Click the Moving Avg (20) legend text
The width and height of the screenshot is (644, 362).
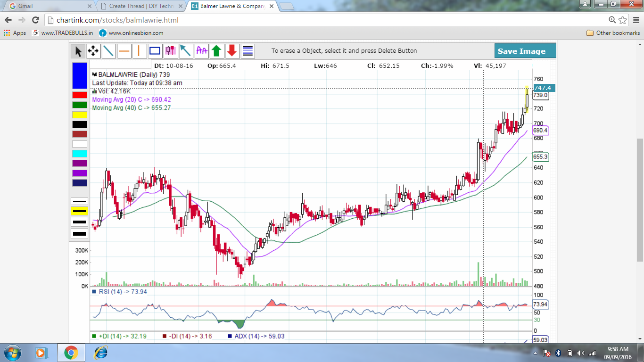[132, 99]
